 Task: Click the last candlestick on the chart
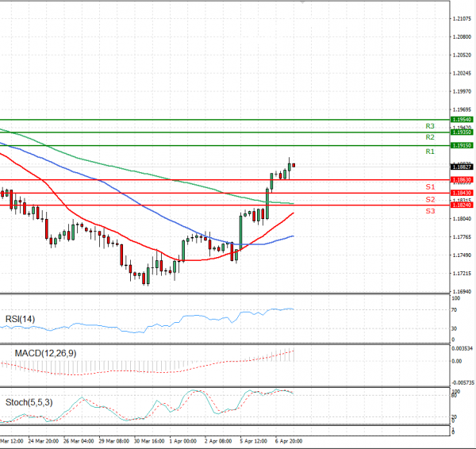coord(294,165)
